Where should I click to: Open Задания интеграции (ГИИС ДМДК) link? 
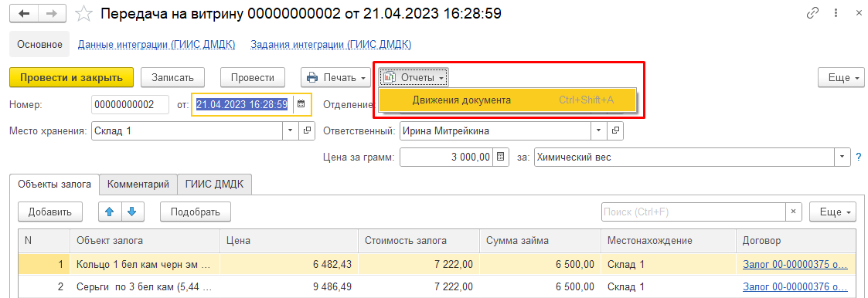coord(331,45)
